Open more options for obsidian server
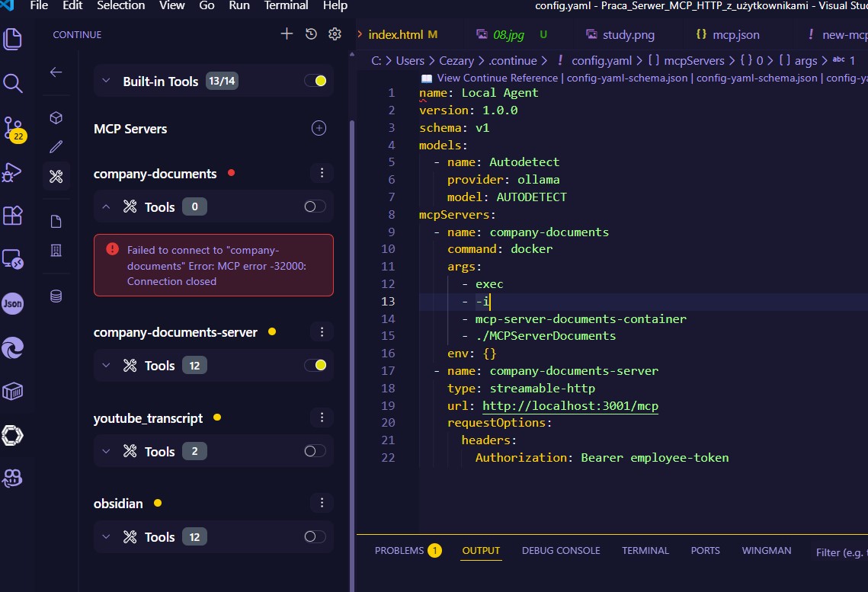The image size is (868, 592). coord(322,503)
